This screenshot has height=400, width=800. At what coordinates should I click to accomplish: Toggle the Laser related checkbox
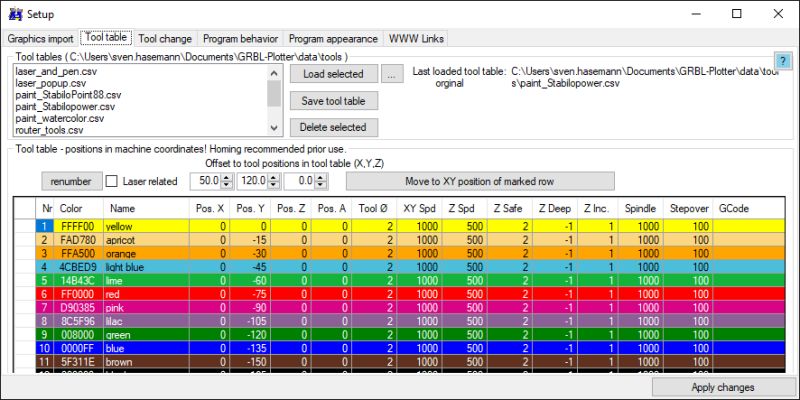(x=111, y=181)
